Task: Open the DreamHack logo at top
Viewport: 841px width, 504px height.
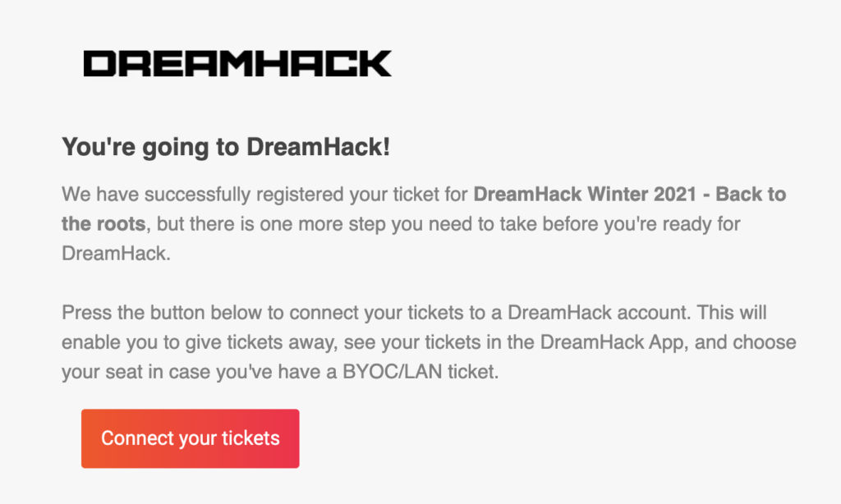Action: tap(237, 63)
